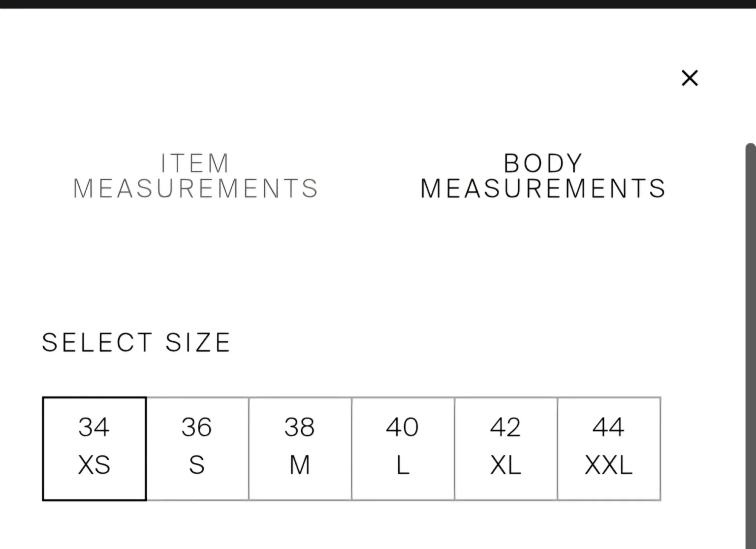756x549 pixels.
Task: Click the Select Size heading
Action: click(x=136, y=342)
